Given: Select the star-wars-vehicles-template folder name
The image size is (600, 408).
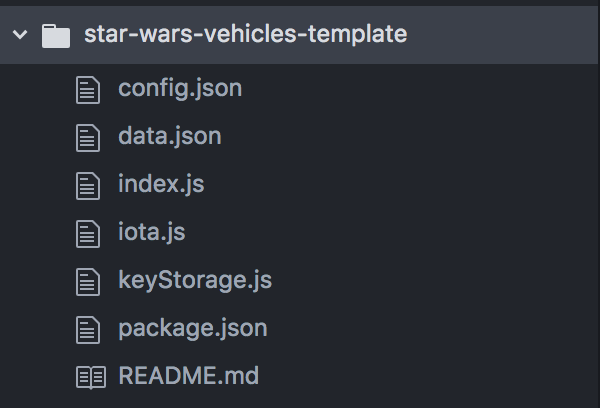Looking at the screenshot, I should click(245, 34).
